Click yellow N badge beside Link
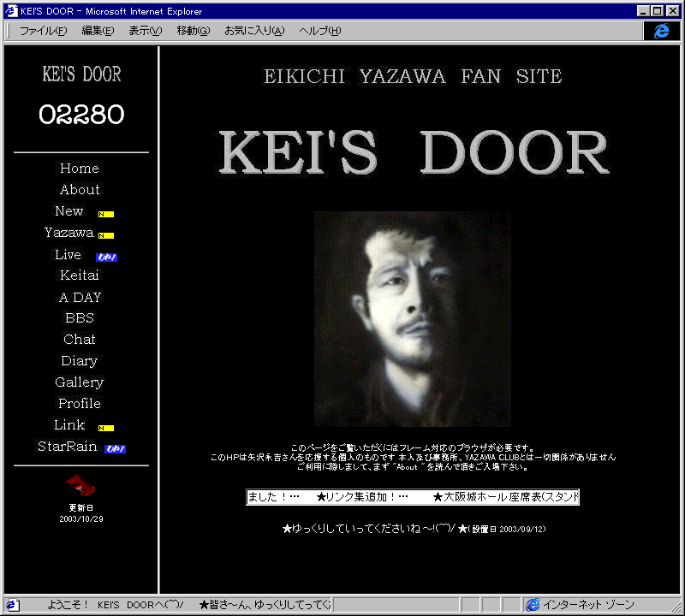 pyautogui.click(x=106, y=429)
